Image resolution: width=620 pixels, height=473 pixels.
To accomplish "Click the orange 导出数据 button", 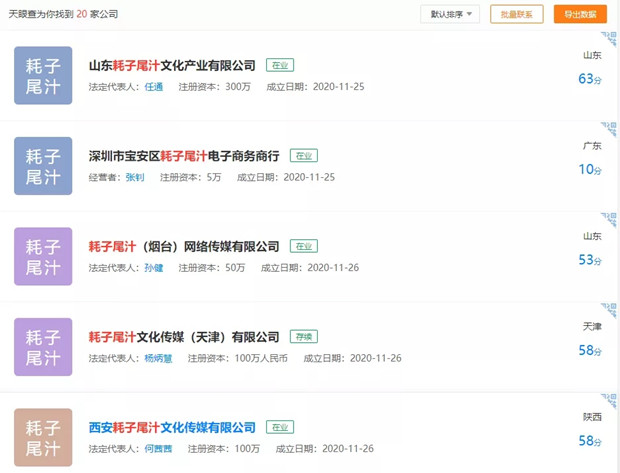I will pos(580,14).
